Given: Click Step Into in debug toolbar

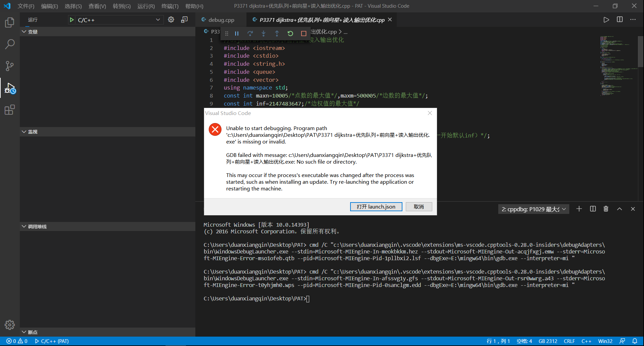Looking at the screenshot, I should tap(264, 34).
